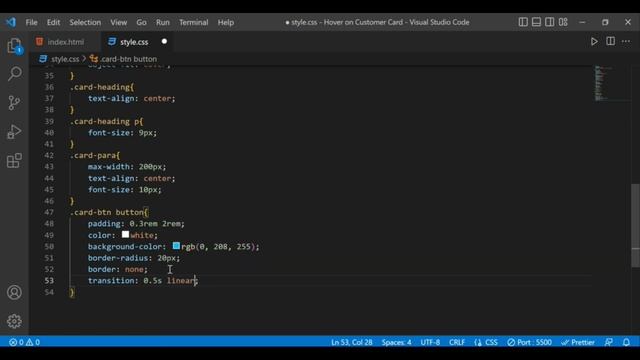Image resolution: width=640 pixels, height=360 pixels.
Task: Toggle the Secondary Side Bar layout icon
Action: pos(549,22)
